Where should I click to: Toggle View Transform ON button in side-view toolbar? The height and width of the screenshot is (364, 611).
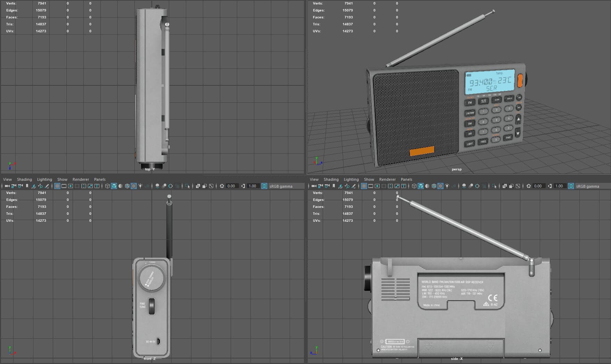(x=571, y=186)
